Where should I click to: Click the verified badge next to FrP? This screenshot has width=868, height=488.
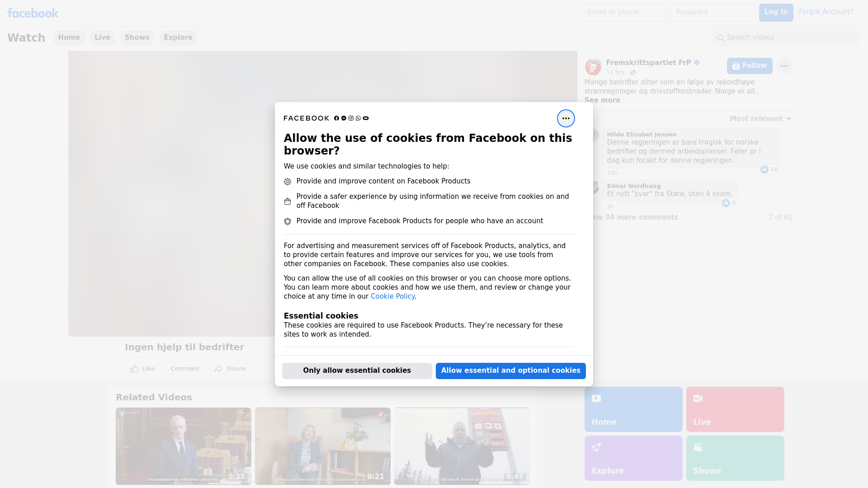(697, 62)
